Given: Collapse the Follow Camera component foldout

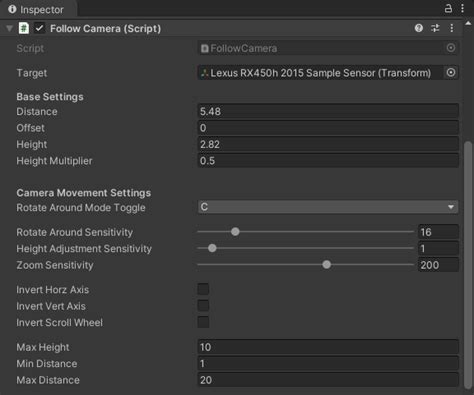Looking at the screenshot, I should click(9, 28).
